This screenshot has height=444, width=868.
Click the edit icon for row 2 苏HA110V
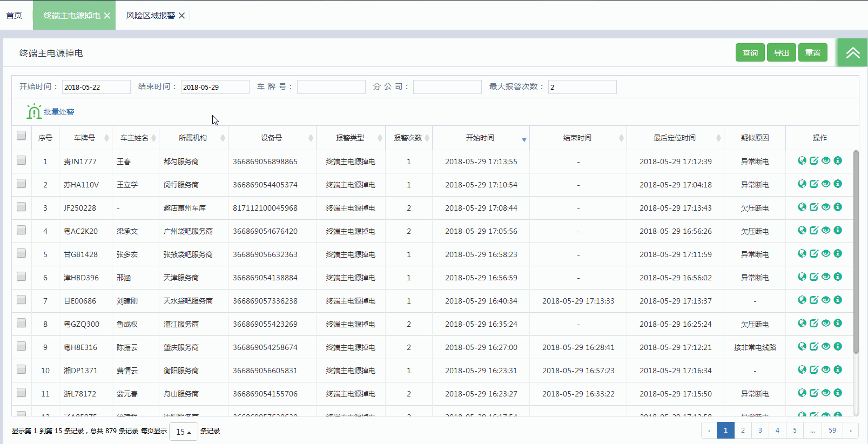pyautogui.click(x=814, y=184)
